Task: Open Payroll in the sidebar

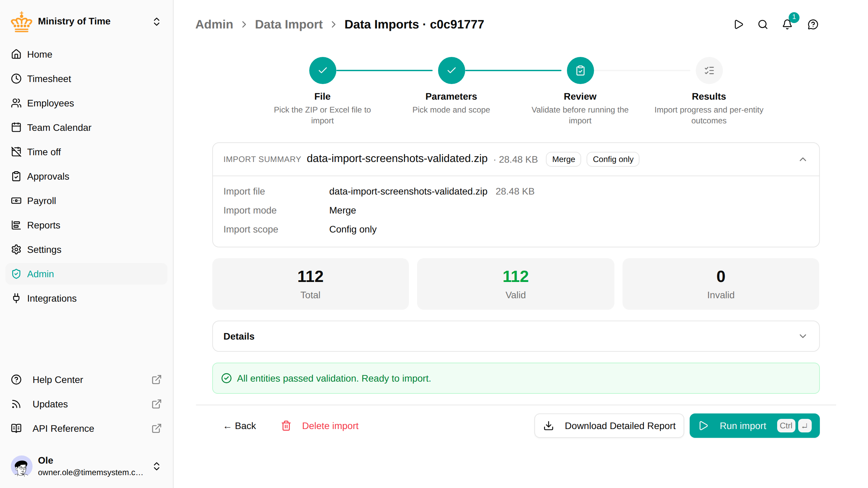Action: tap(87, 201)
